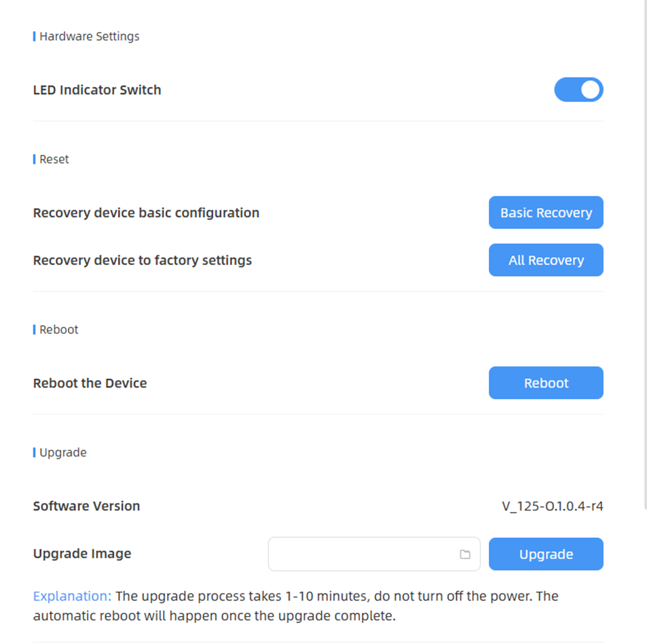Click the Reset section heading
Screen dimensions: 647x644
pos(54,160)
